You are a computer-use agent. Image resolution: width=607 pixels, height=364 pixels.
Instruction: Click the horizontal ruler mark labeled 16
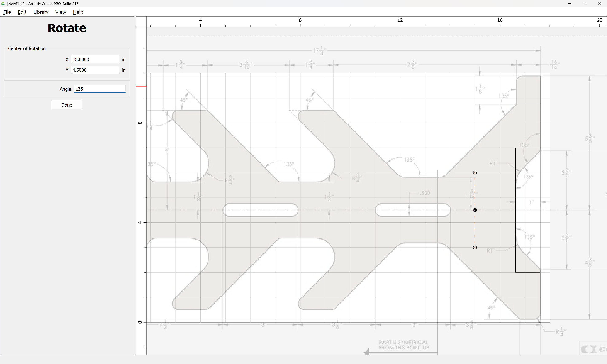(x=500, y=20)
